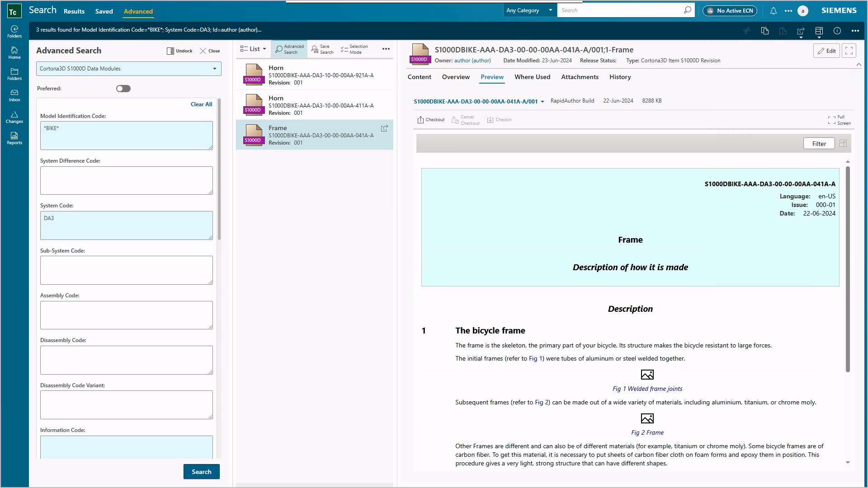Click the Search button

202,471
